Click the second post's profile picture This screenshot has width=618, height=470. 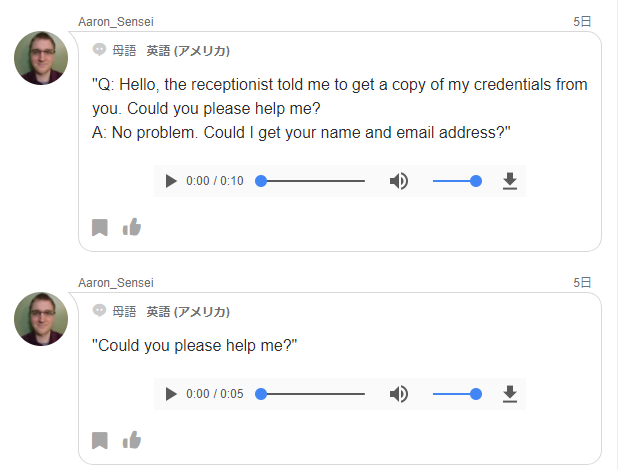click(41, 319)
